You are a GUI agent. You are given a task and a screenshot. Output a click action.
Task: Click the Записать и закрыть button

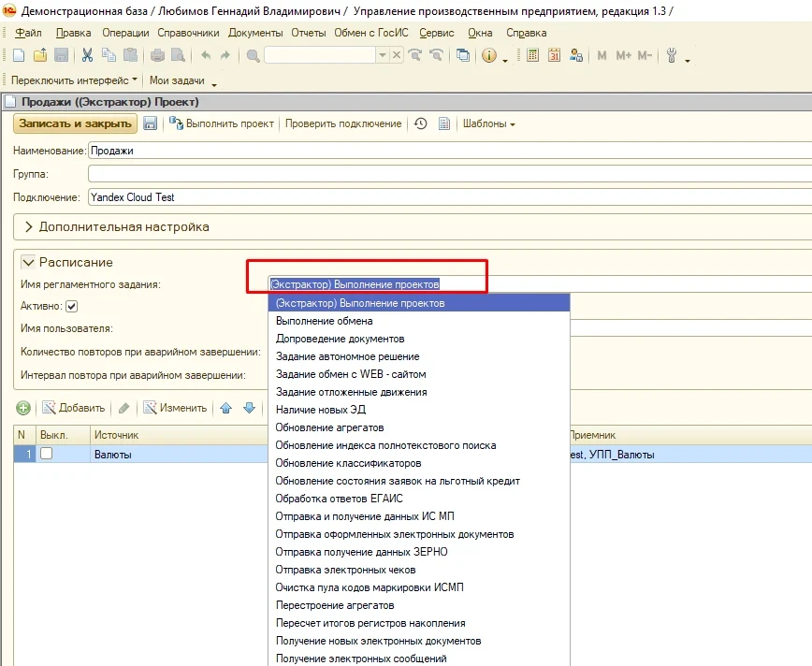[75, 123]
